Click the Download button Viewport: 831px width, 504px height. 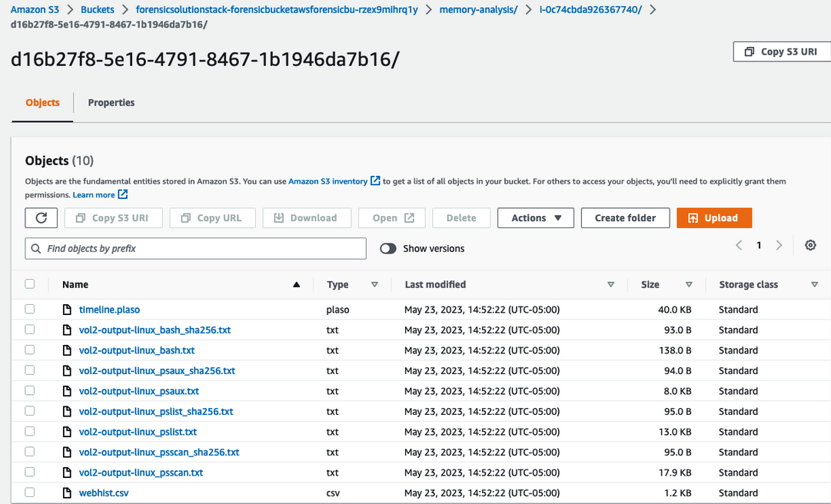307,217
